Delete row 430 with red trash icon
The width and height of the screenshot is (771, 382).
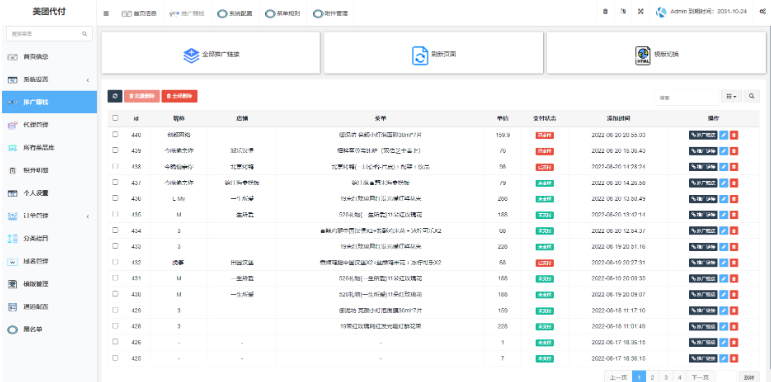coord(734,294)
